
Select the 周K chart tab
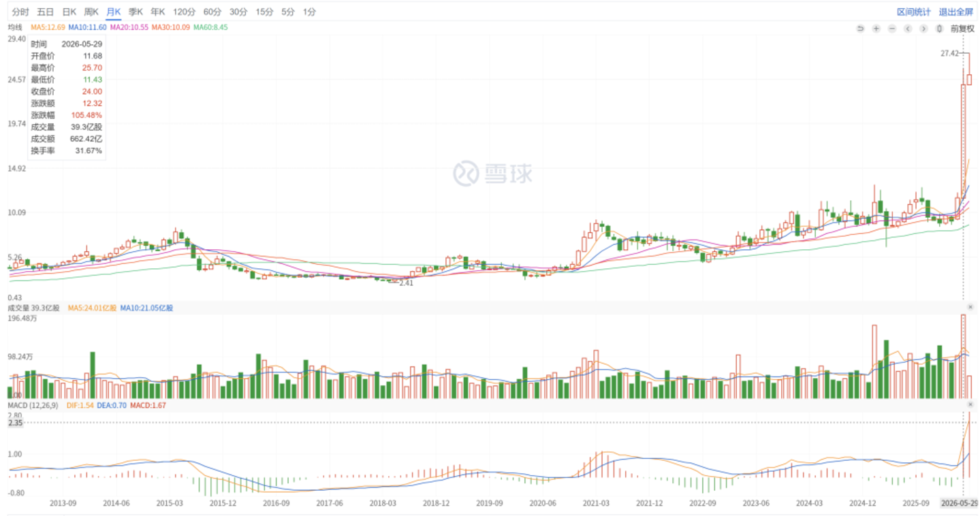pos(91,12)
